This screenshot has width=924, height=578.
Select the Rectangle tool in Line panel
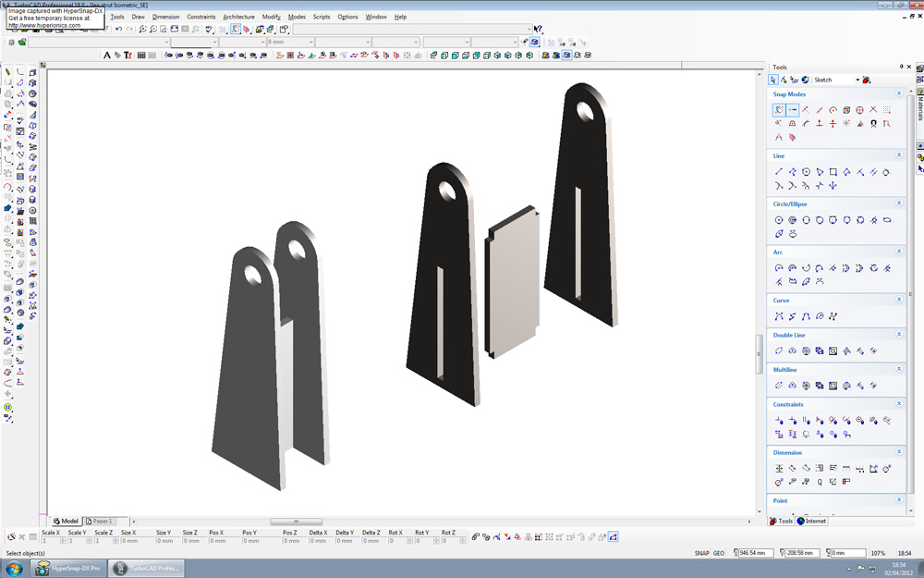coord(833,172)
